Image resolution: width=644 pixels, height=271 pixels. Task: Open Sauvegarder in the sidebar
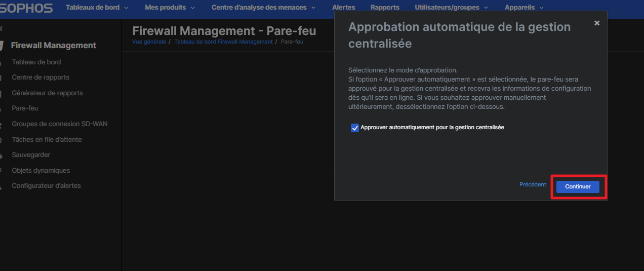pos(31,155)
